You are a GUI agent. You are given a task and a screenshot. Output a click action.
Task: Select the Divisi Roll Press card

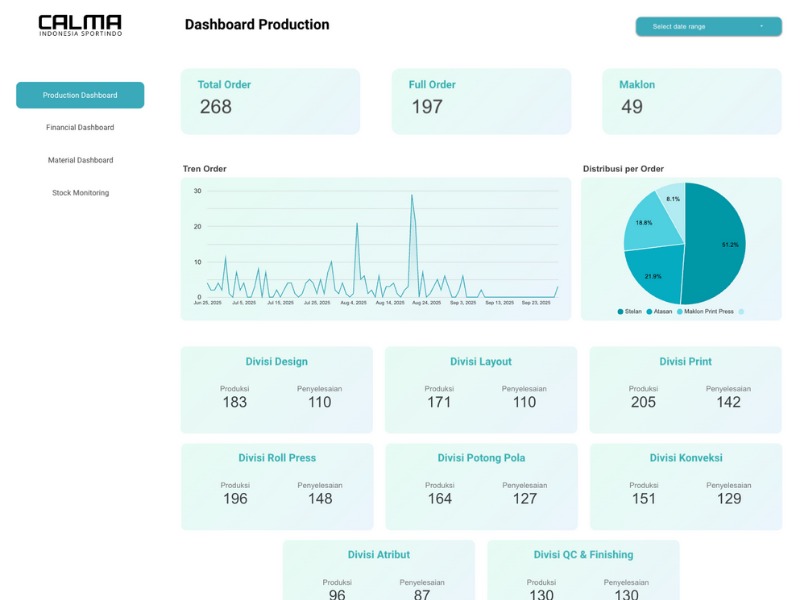coord(277,486)
